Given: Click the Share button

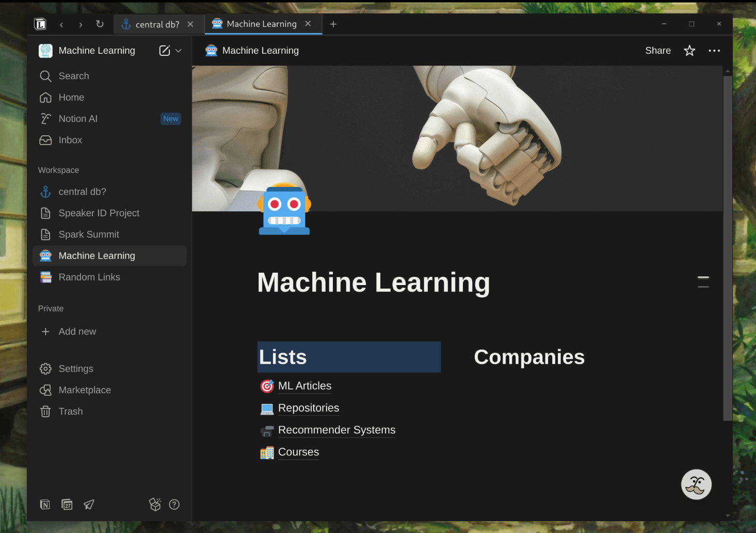Looking at the screenshot, I should 658,51.
